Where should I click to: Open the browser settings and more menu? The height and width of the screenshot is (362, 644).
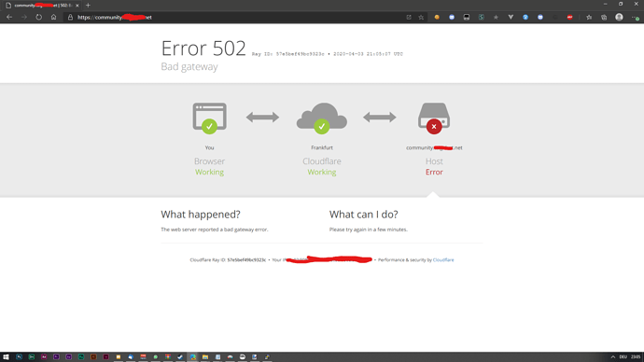pyautogui.click(x=636, y=17)
